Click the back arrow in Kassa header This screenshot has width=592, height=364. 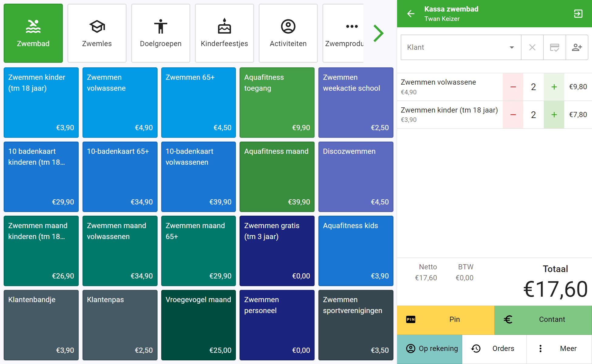point(411,14)
